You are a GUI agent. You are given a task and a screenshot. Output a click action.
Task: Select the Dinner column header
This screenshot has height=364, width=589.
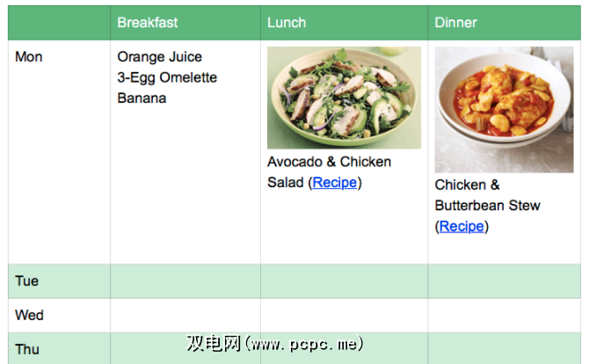[455, 23]
